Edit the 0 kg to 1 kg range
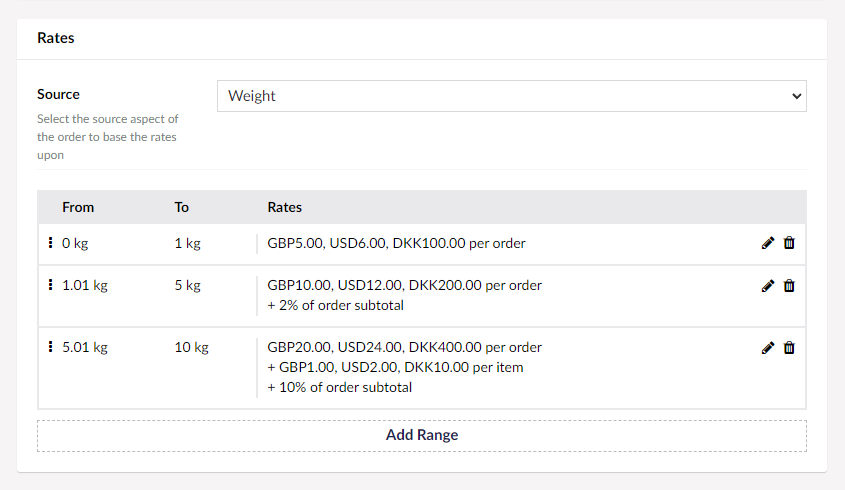Image resolution: width=845 pixels, height=490 pixels. [768, 243]
